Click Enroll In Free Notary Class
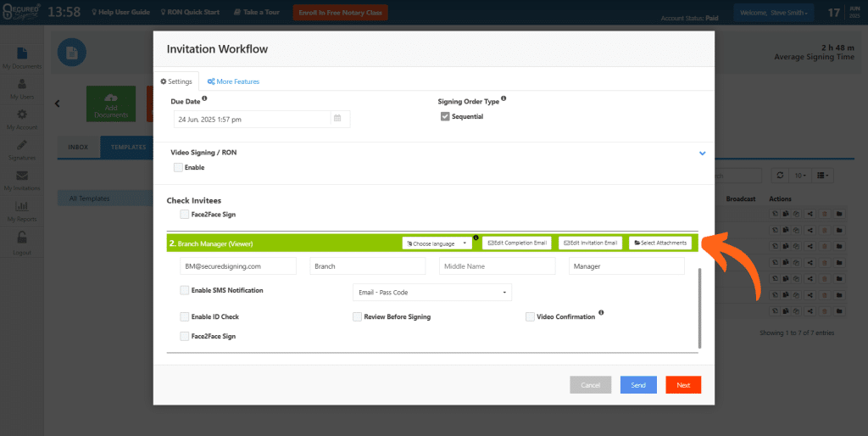This screenshot has height=436, width=868. tap(341, 12)
